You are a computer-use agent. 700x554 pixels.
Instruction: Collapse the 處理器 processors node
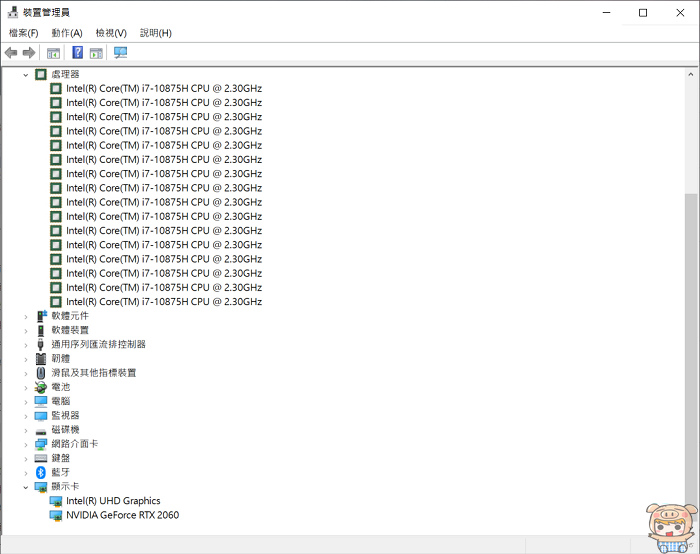tap(25, 75)
